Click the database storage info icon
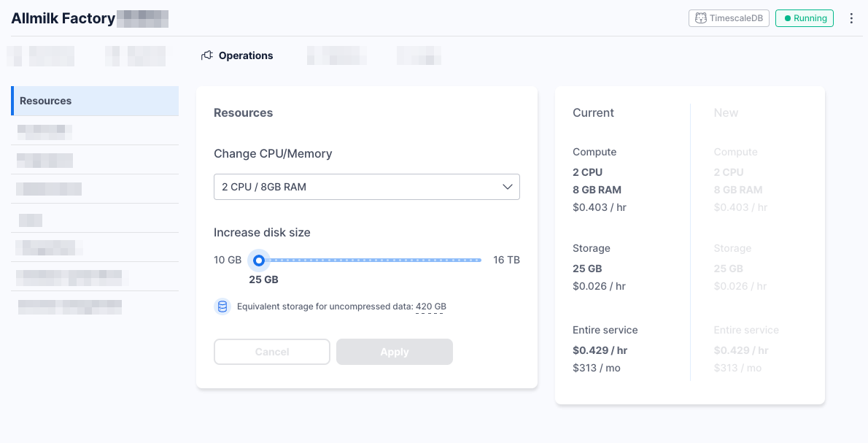Image resolution: width=868 pixels, height=443 pixels. (222, 307)
